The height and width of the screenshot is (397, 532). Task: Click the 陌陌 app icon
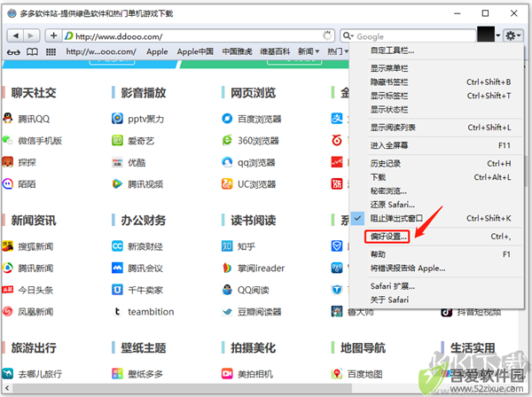(x=7, y=183)
